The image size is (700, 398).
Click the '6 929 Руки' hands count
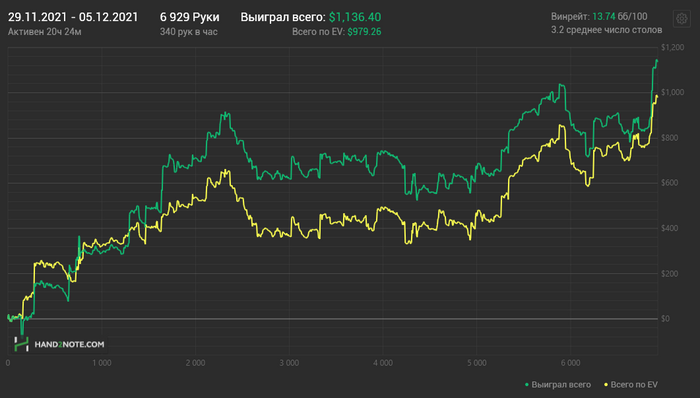tap(190, 17)
